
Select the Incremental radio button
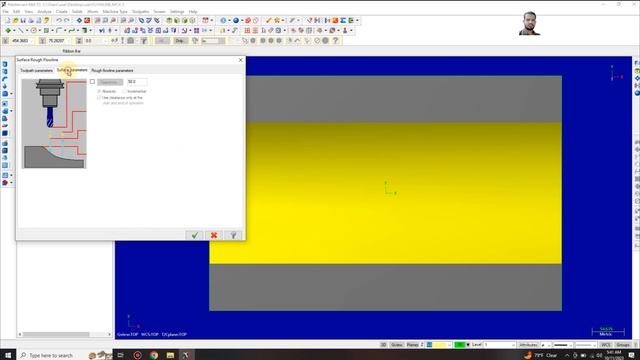click(x=124, y=91)
